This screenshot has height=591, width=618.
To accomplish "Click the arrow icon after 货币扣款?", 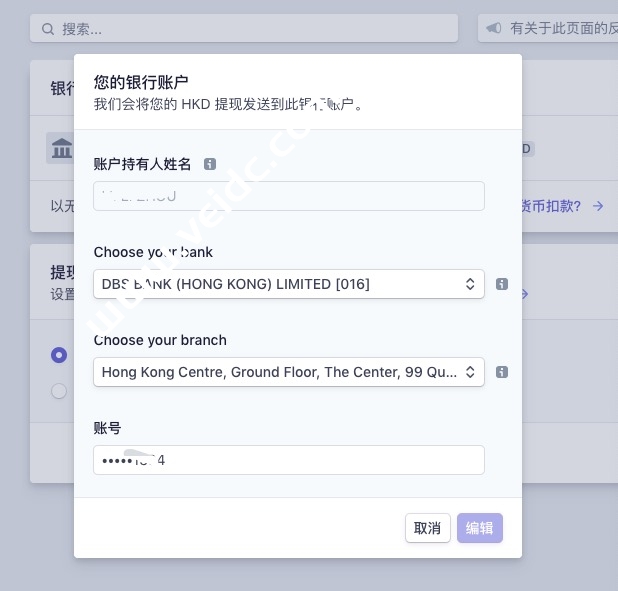I will point(598,206).
